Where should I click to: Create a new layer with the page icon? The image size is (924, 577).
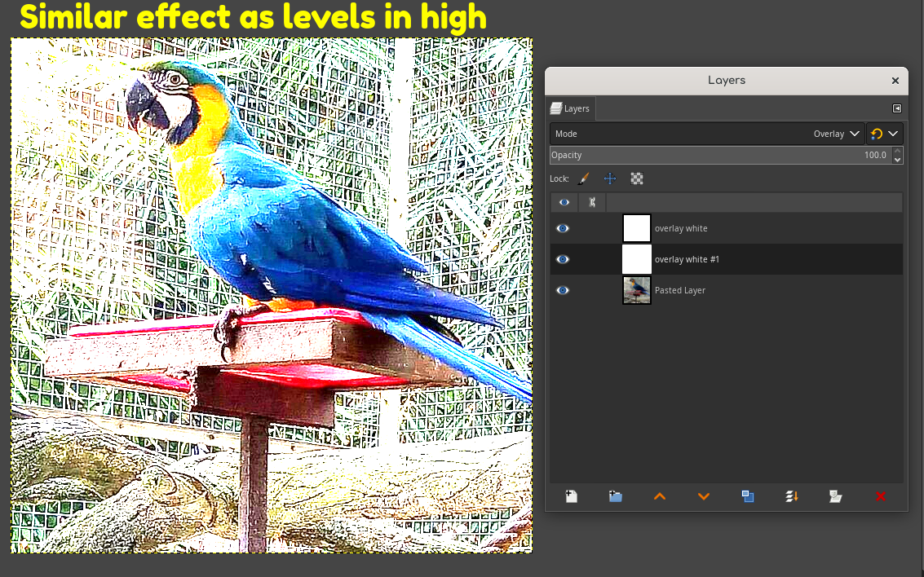(571, 496)
